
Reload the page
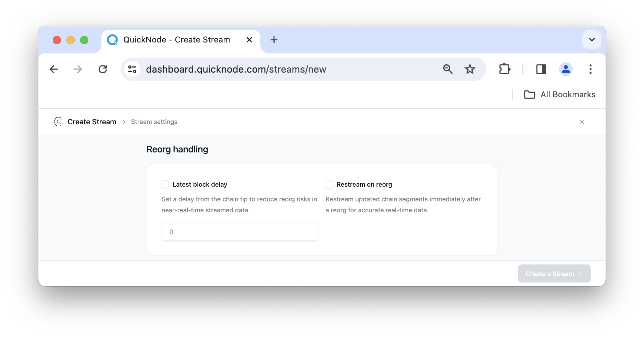click(103, 69)
